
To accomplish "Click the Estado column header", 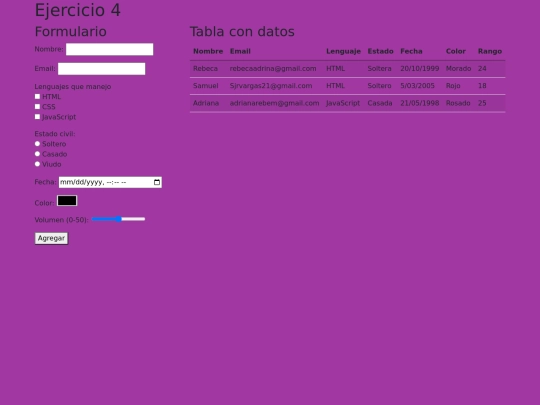I will tap(380, 51).
